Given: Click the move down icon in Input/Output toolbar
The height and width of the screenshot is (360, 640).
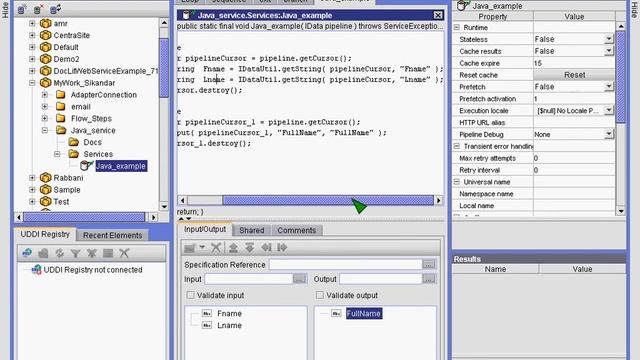Looking at the screenshot, I should (x=250, y=247).
